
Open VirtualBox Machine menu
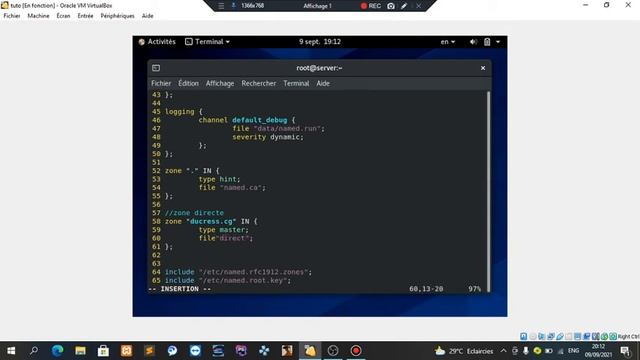[38, 16]
